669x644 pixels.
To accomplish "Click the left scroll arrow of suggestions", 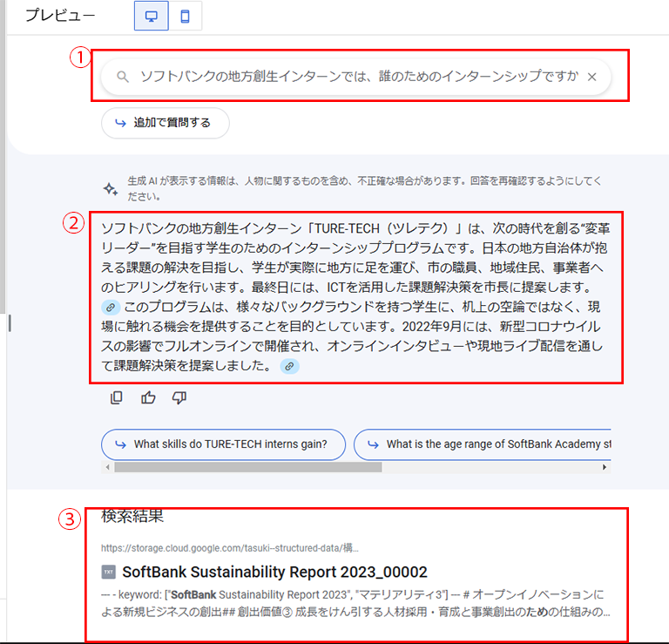I will pos(107,467).
